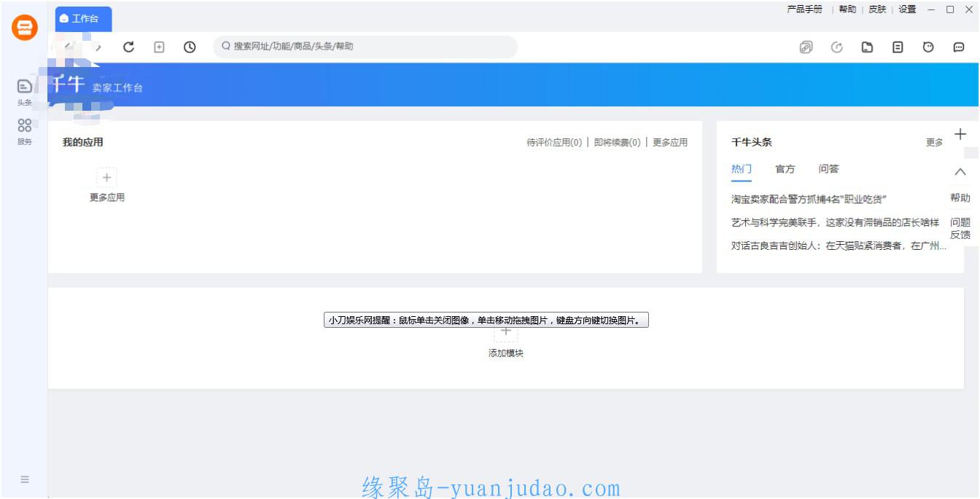This screenshot has height=499, width=980.
Task: Open 皮肤 skin menu
Action: click(x=877, y=9)
